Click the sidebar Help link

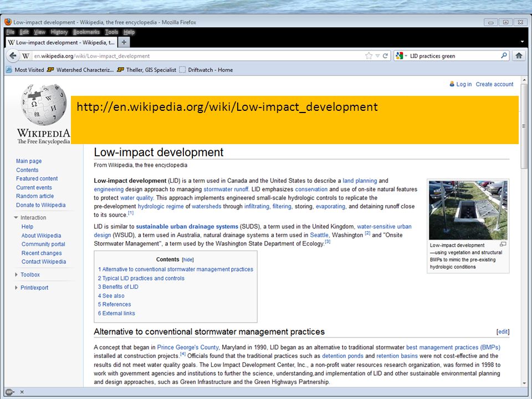[x=27, y=227]
